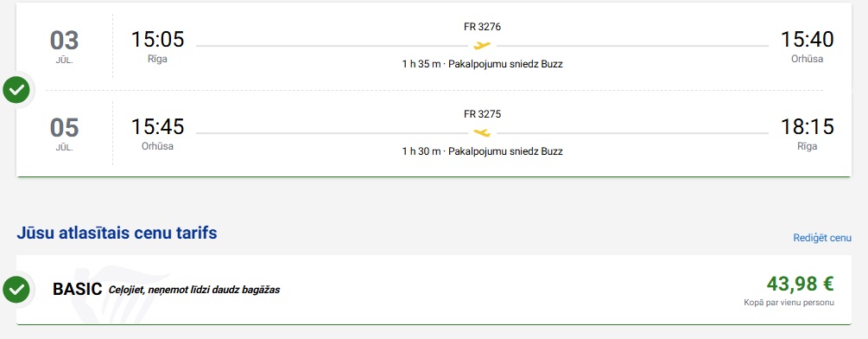Viewport: 868px width, 339px height.
Task: Click the outbound flight yellow airplane icon
Action: coord(482,46)
